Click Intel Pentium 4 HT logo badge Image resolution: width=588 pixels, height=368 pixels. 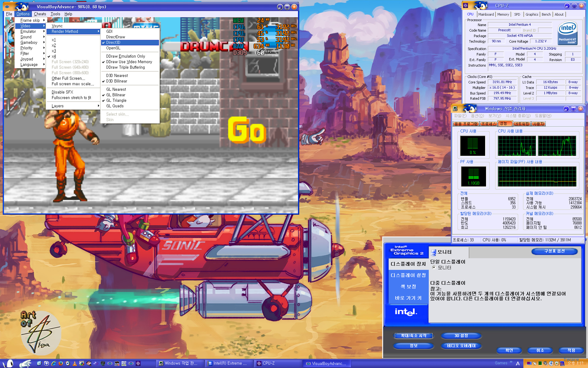coord(567,33)
